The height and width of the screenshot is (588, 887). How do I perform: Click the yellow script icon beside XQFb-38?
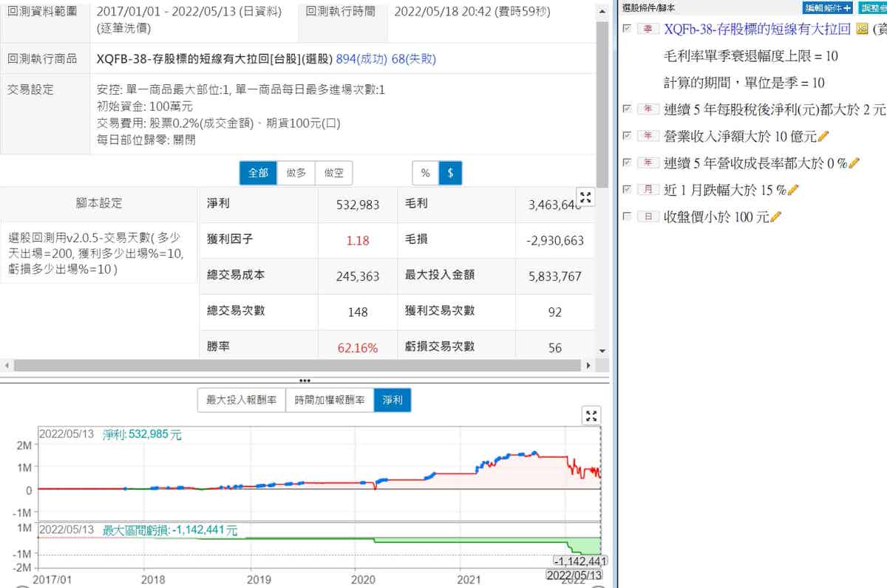coord(861,30)
